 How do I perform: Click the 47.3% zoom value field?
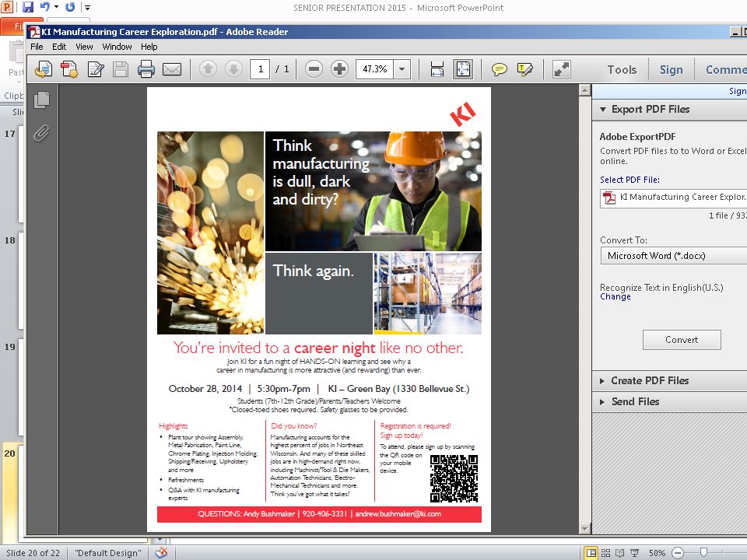coord(374,69)
